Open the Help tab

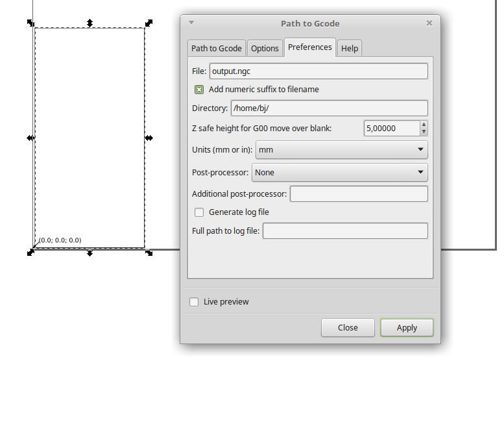pos(350,49)
